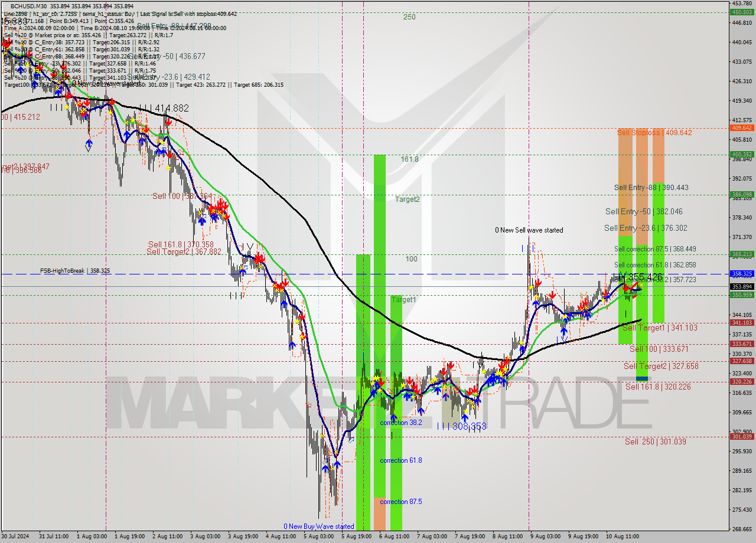Select the FSB-HighToBreak | 358.325 label

(x=75, y=270)
